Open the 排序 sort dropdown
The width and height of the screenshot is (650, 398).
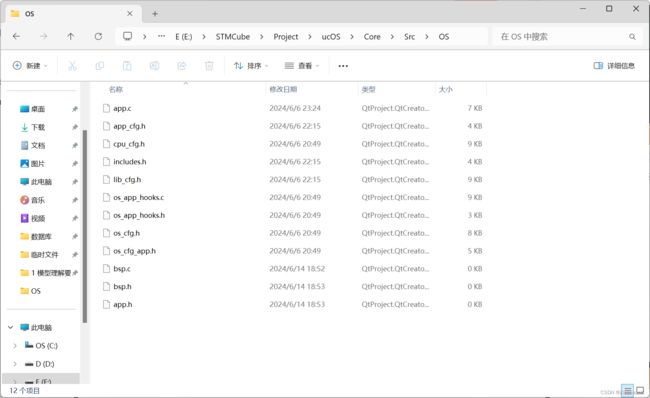pos(251,66)
